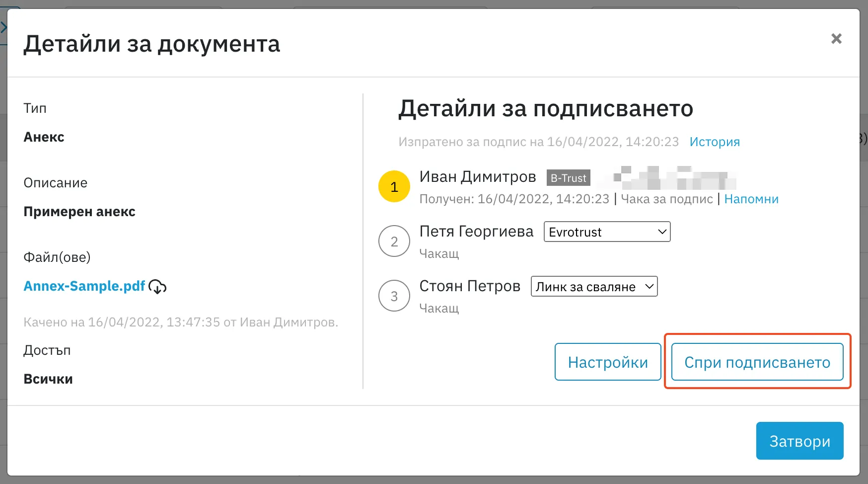
Task: Select the step 2 circle
Action: pos(394,242)
